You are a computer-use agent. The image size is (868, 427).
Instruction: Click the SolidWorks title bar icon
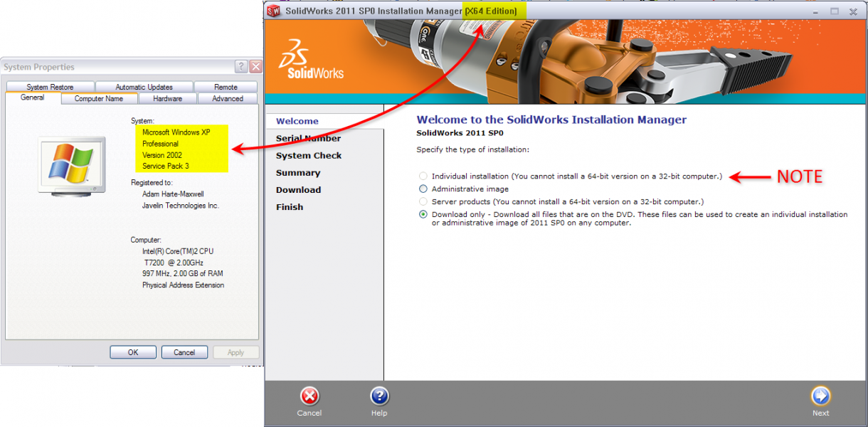(x=274, y=11)
